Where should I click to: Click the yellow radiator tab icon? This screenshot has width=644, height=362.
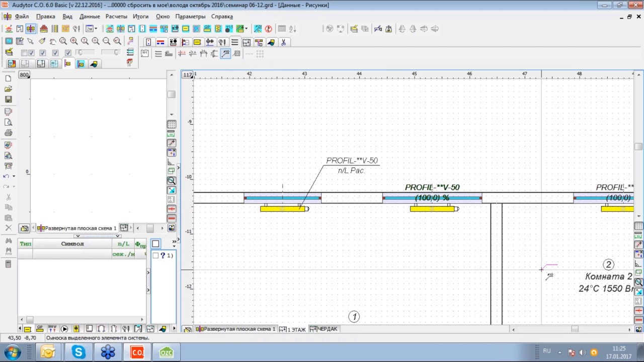[197, 42]
